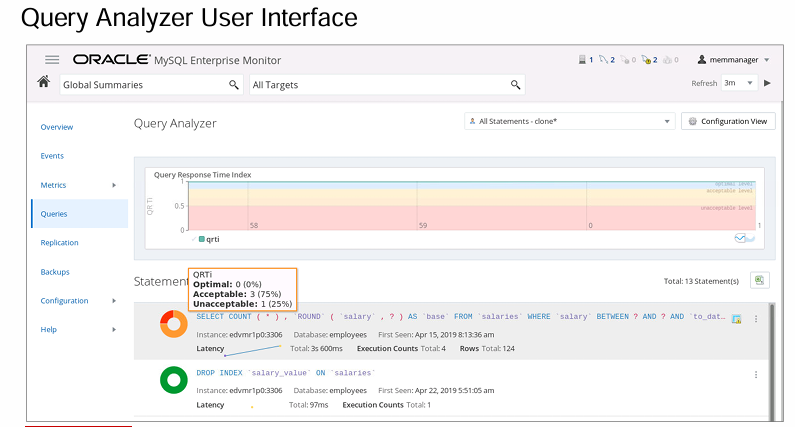This screenshot has height=427, width=795.
Task: Go to the Replication sidebar item
Action: click(59, 242)
